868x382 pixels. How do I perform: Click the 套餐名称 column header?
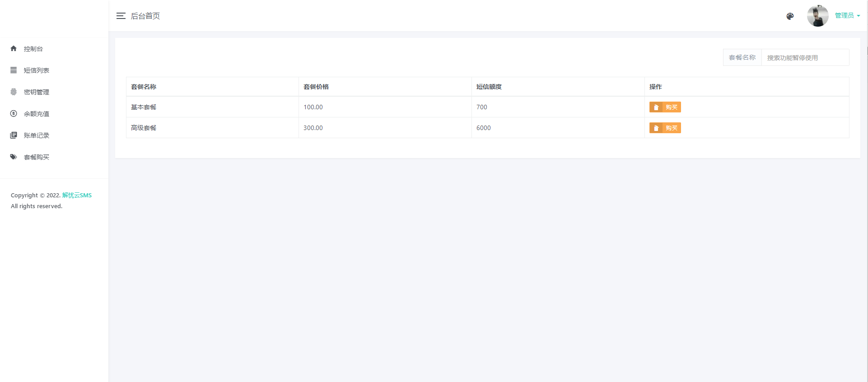click(x=144, y=87)
